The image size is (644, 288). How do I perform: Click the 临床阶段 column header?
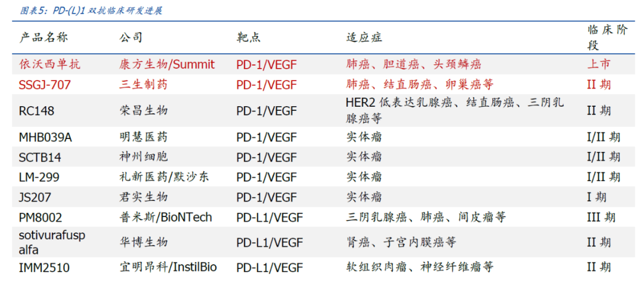point(607,38)
